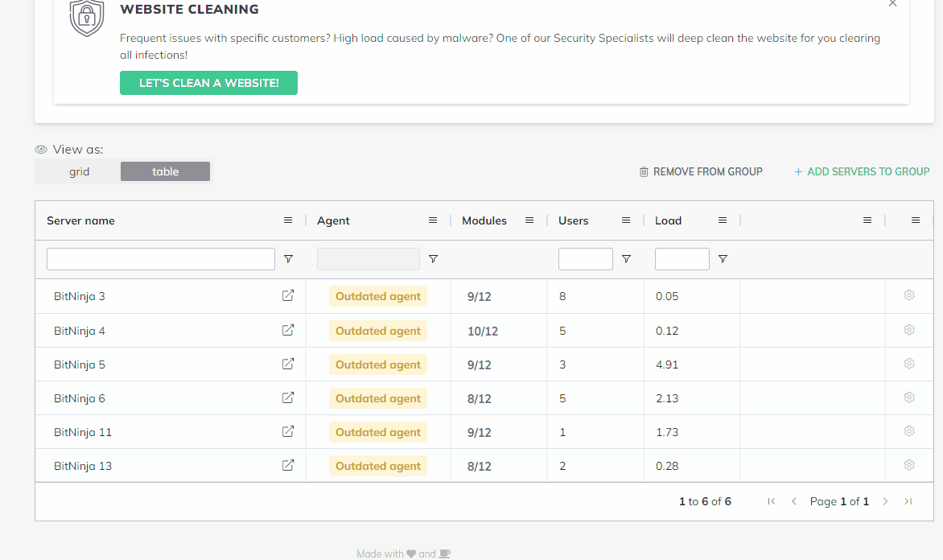Open Server name column menu
This screenshot has height=560, width=943.
coord(288,220)
